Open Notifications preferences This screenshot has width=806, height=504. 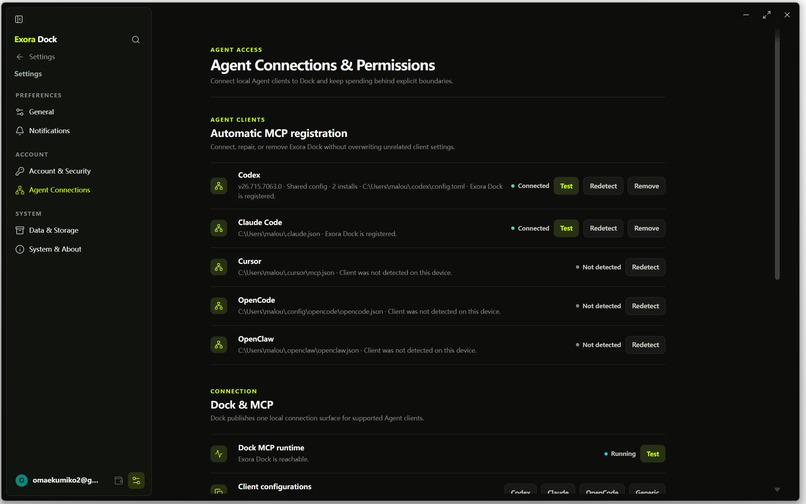[x=49, y=131]
